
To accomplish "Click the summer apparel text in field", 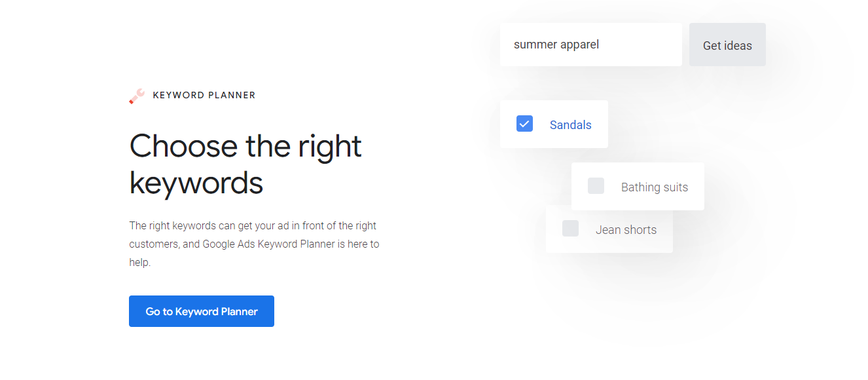I will [x=556, y=45].
